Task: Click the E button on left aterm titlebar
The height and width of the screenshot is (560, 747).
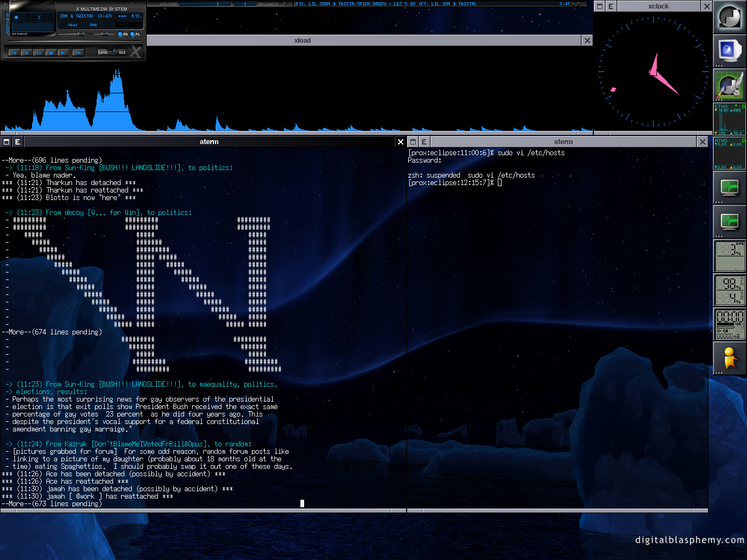Action: (18, 142)
